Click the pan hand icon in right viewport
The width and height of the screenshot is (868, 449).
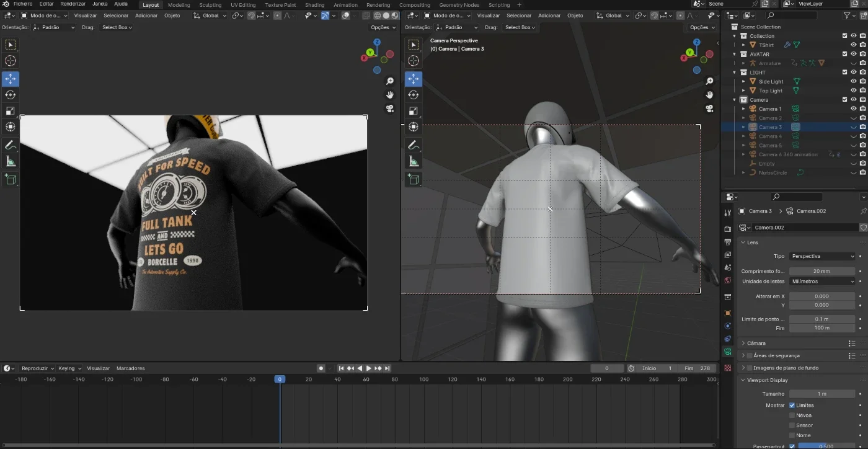point(710,95)
